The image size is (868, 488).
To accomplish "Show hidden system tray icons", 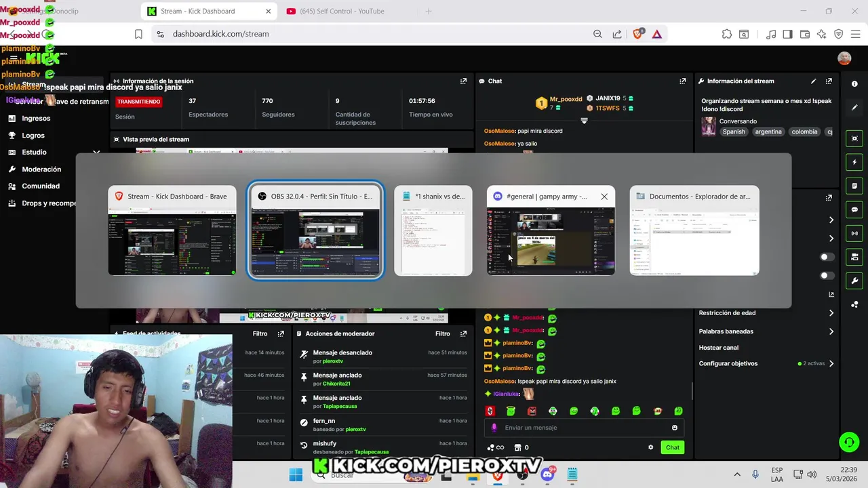I will point(737,474).
